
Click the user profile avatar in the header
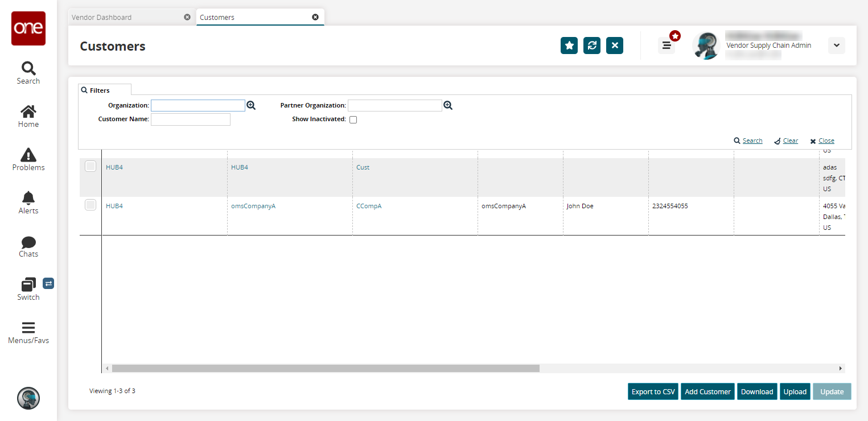(x=706, y=46)
